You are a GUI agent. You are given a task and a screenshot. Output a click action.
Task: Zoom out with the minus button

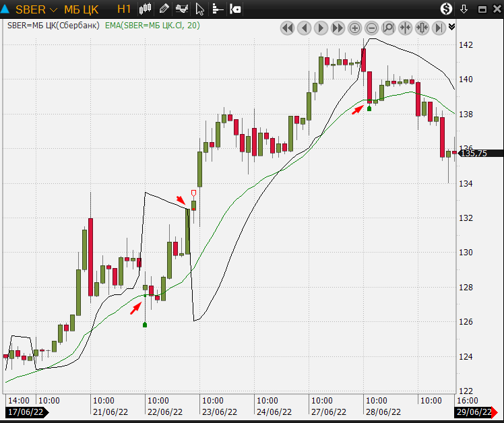pyautogui.click(x=371, y=28)
